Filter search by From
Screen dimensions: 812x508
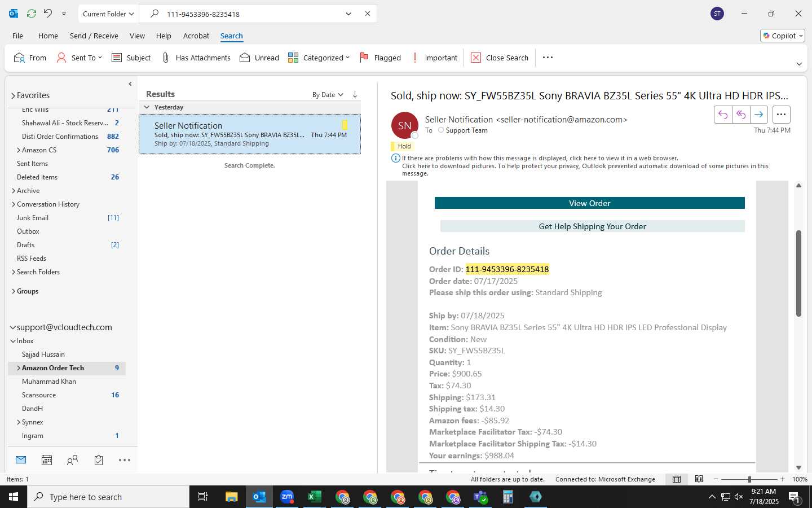30,58
